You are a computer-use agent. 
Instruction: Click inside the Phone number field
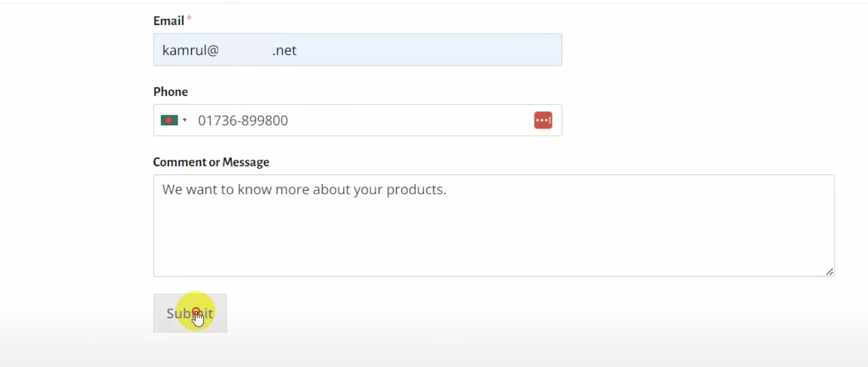[401, 120]
